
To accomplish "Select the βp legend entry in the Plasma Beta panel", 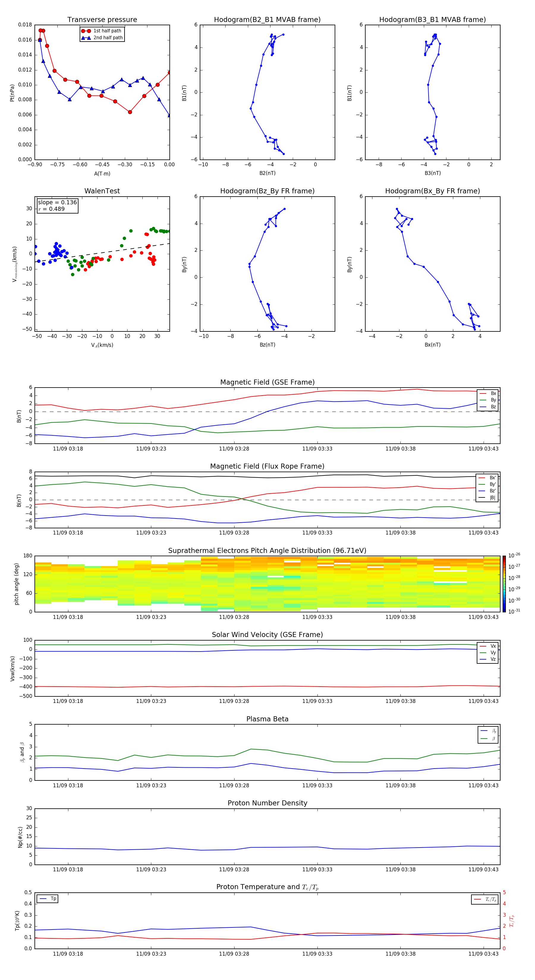I will click(x=488, y=731).
